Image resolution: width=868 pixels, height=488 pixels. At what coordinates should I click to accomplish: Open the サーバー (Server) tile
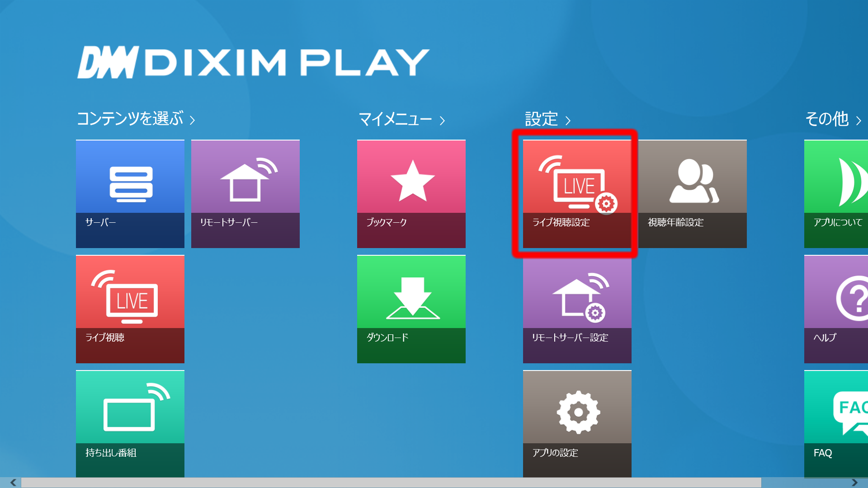[x=130, y=193]
